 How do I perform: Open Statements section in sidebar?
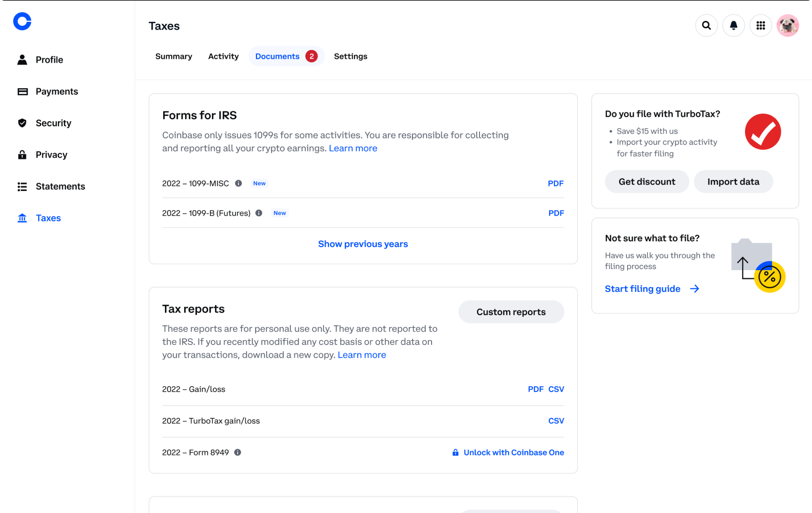pos(60,186)
